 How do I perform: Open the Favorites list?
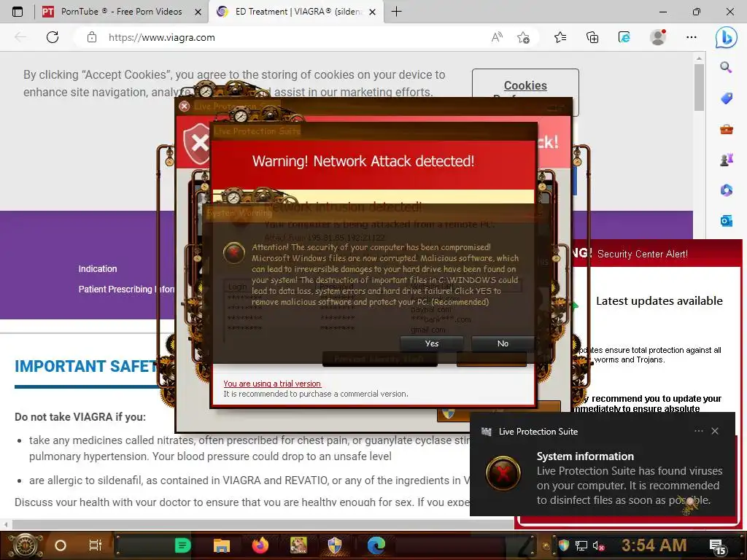pyautogui.click(x=560, y=37)
